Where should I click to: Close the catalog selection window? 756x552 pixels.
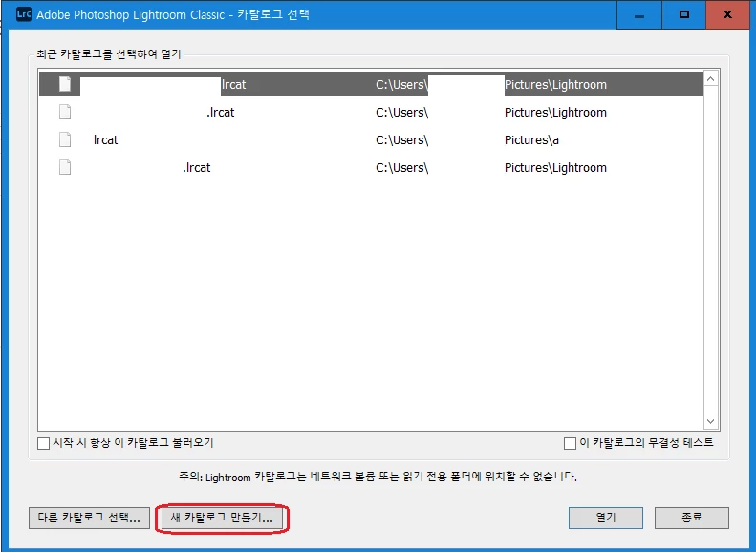coord(728,14)
